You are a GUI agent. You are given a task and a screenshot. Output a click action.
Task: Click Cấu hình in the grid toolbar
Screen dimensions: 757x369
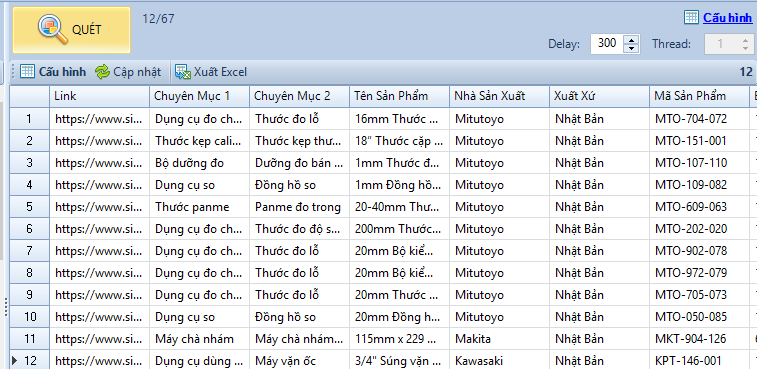pos(53,72)
